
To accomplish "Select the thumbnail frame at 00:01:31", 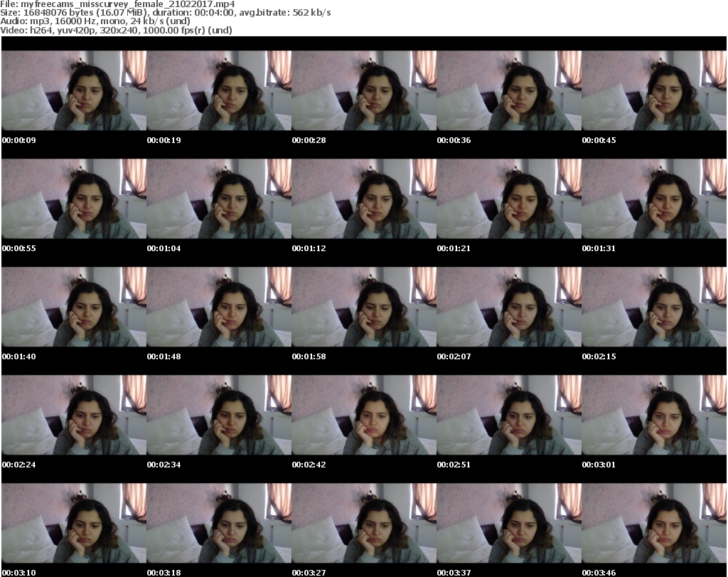I will click(654, 198).
